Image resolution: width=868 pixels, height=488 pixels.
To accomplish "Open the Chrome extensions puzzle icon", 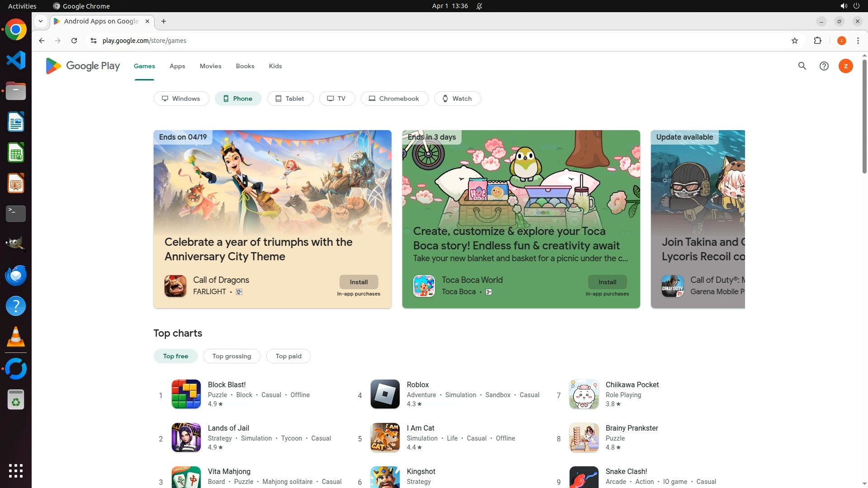I will (817, 41).
